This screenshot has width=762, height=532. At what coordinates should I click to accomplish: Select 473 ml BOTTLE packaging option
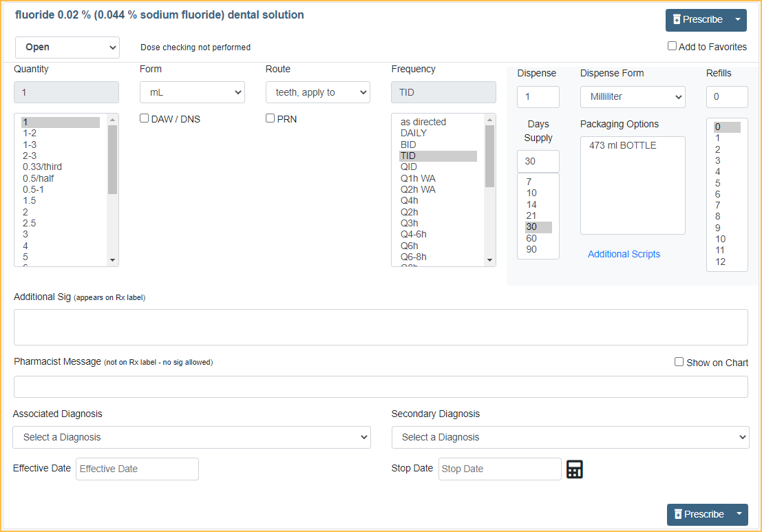click(x=623, y=145)
